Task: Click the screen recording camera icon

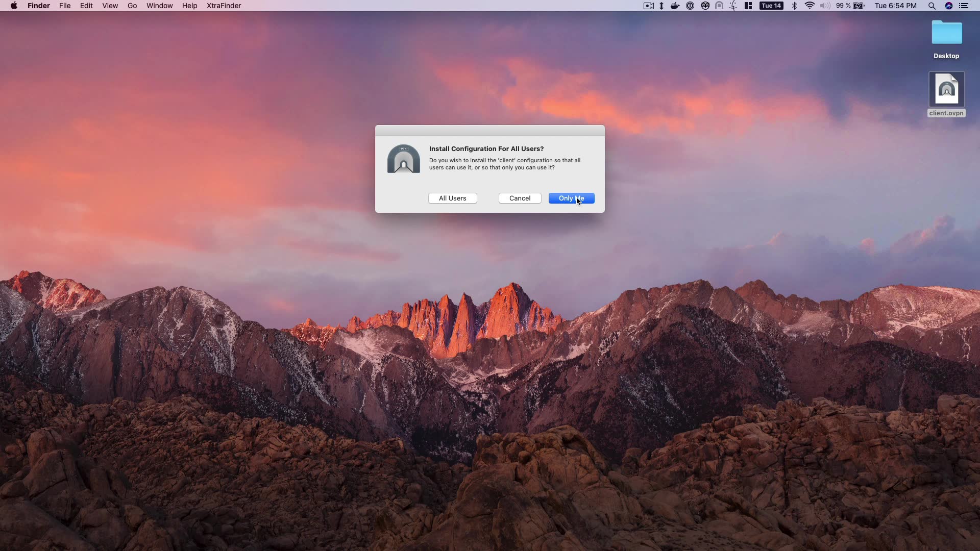Action: pos(649,6)
